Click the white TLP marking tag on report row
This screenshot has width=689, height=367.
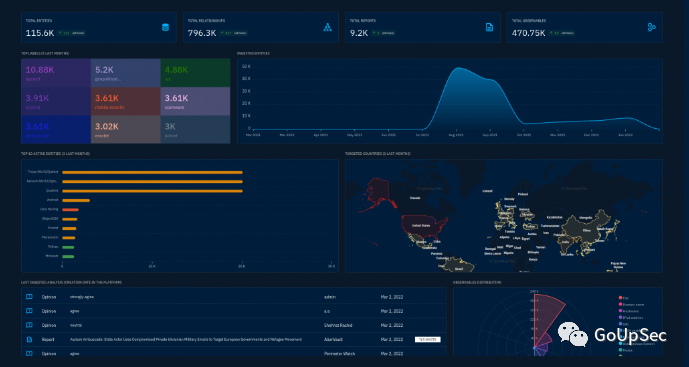[x=428, y=339]
